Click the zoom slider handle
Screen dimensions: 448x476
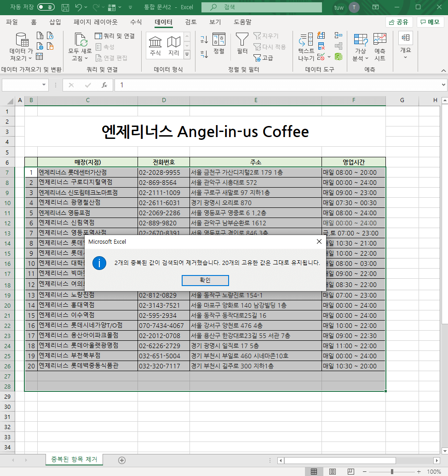[392, 471]
